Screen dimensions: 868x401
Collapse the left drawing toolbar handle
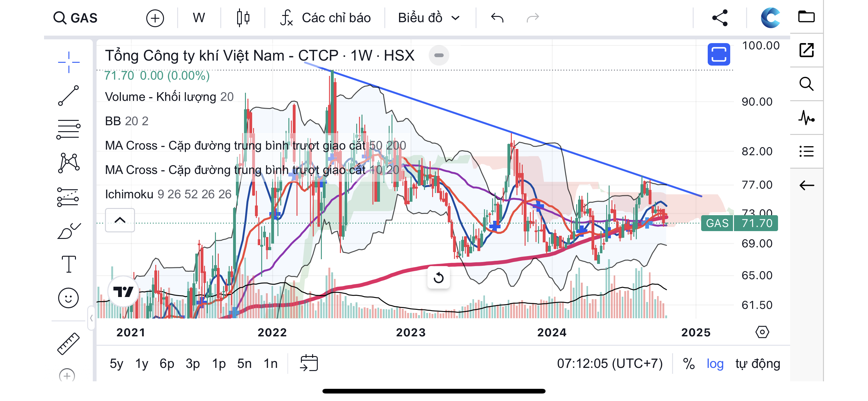(91, 318)
